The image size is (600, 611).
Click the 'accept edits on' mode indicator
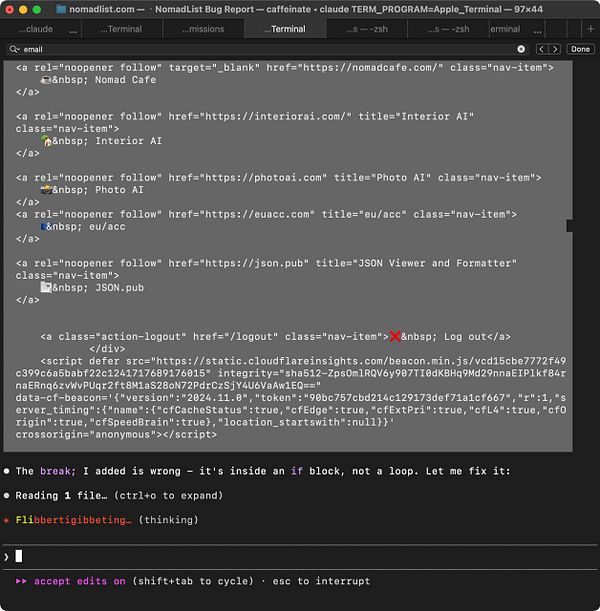tap(79, 581)
